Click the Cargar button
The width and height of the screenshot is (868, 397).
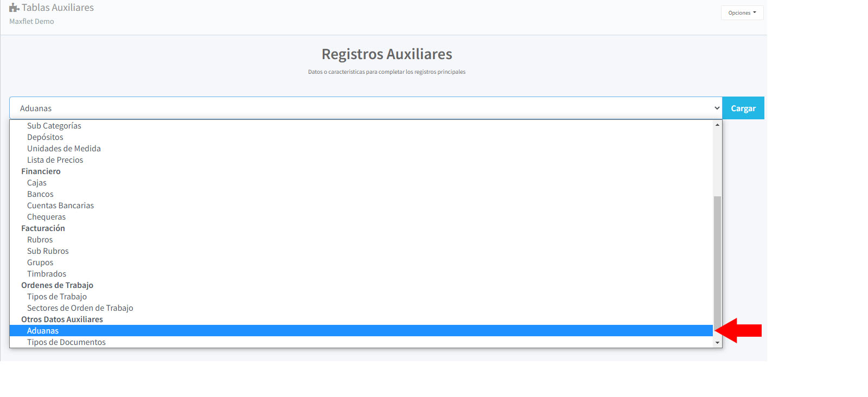point(743,108)
